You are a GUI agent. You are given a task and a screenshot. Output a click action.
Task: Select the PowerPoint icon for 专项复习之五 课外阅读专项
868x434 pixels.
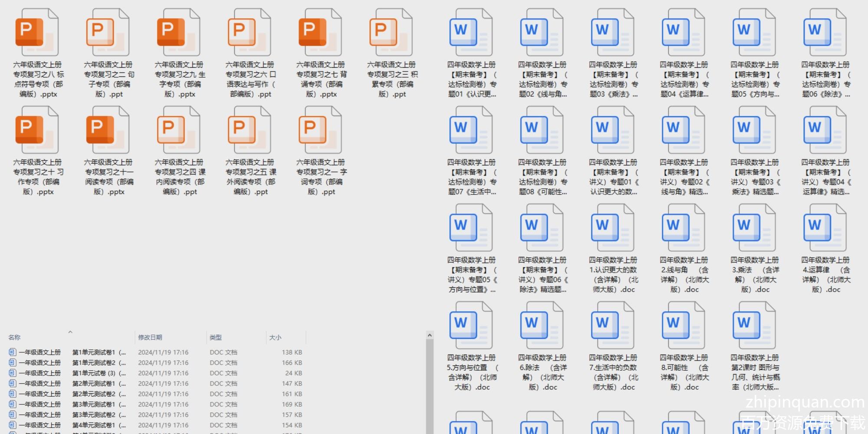pyautogui.click(x=249, y=130)
